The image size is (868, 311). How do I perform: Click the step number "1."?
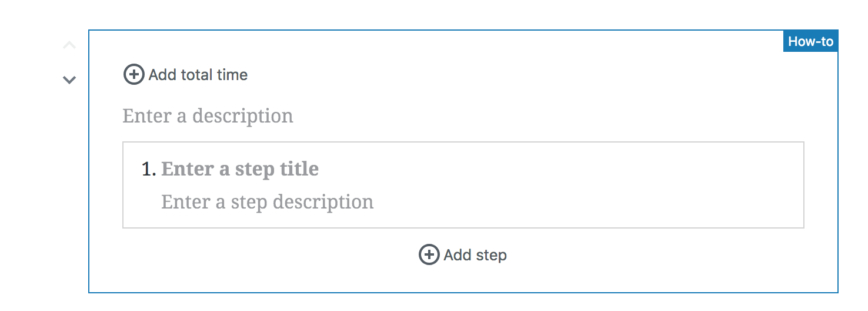point(149,170)
